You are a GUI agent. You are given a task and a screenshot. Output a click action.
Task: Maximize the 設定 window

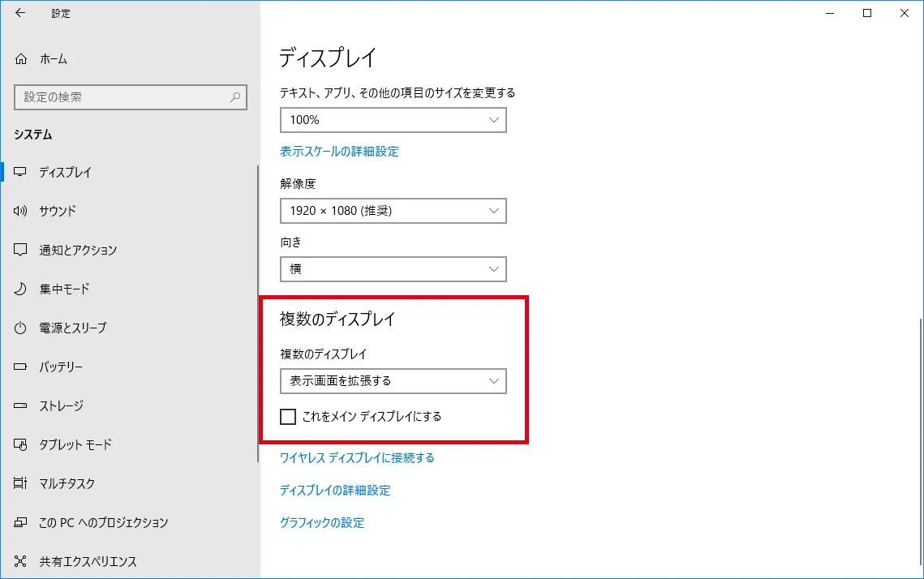point(867,13)
